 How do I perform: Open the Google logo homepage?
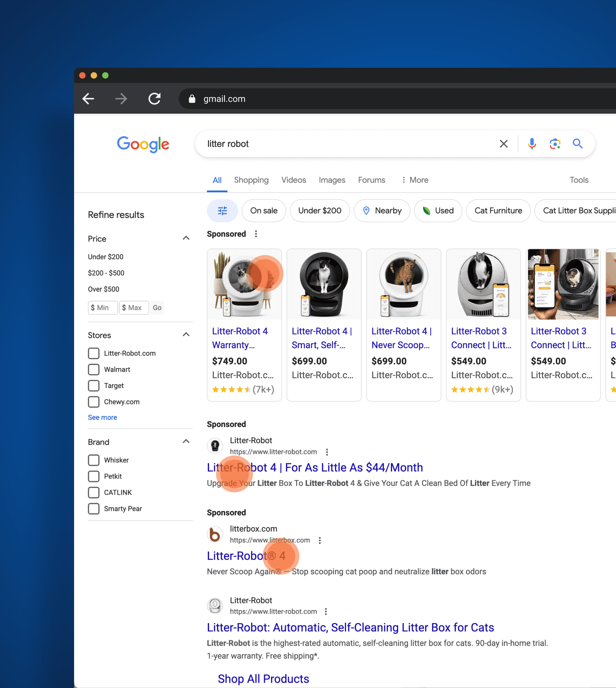click(143, 144)
